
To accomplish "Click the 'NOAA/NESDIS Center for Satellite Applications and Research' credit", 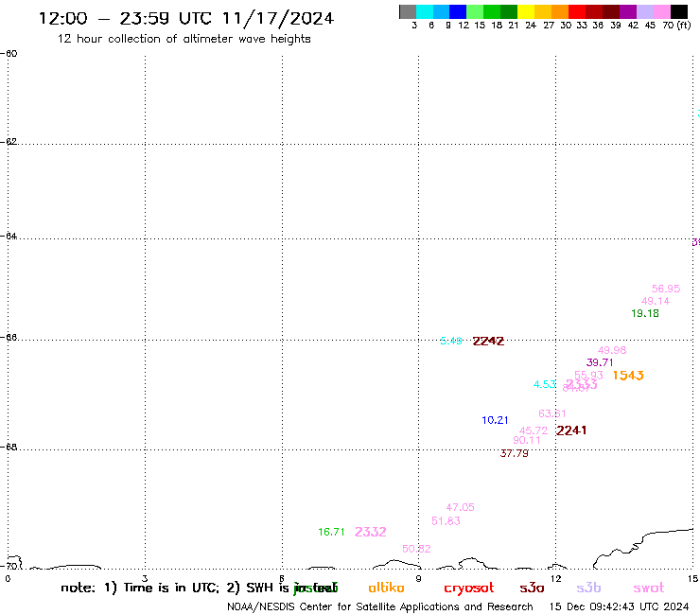I will click(x=380, y=607).
